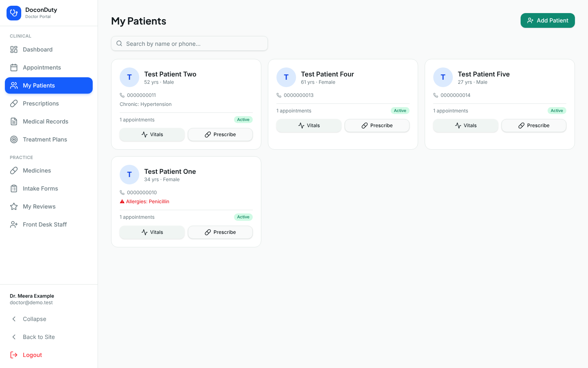588x368 pixels.
Task: Click the My Patients people icon
Action: pos(14,85)
